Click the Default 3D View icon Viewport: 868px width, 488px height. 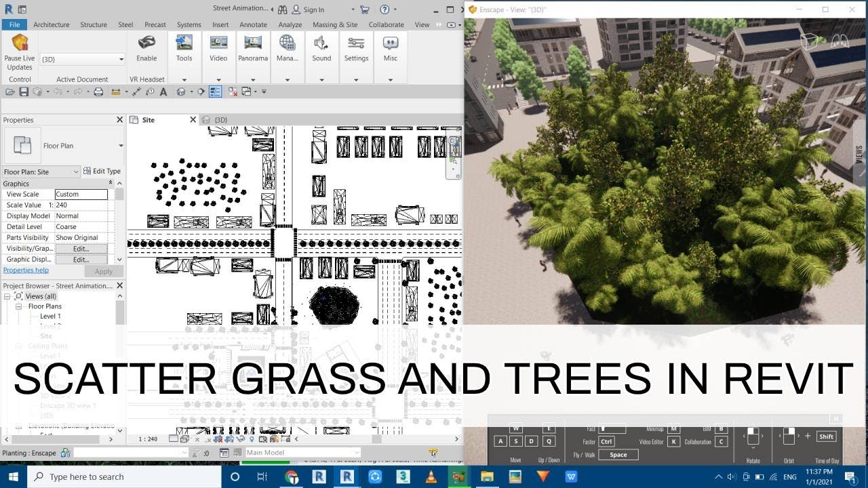pos(180,91)
